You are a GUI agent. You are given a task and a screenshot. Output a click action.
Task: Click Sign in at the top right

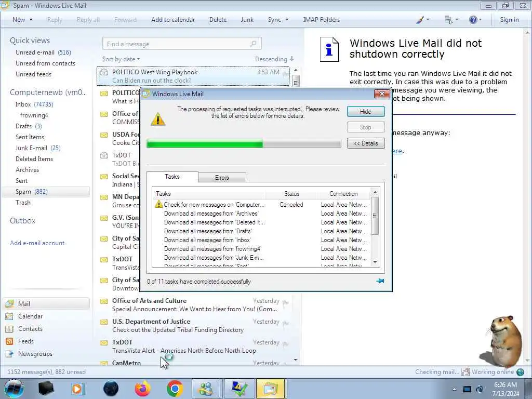click(509, 20)
